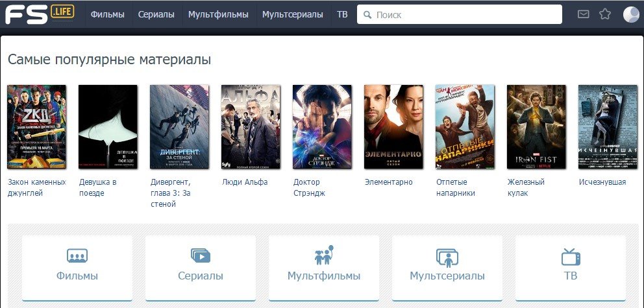Viewport: 644px width, 308px height.
Task: Select the Сериалы category tile icon
Action: pyautogui.click(x=201, y=255)
